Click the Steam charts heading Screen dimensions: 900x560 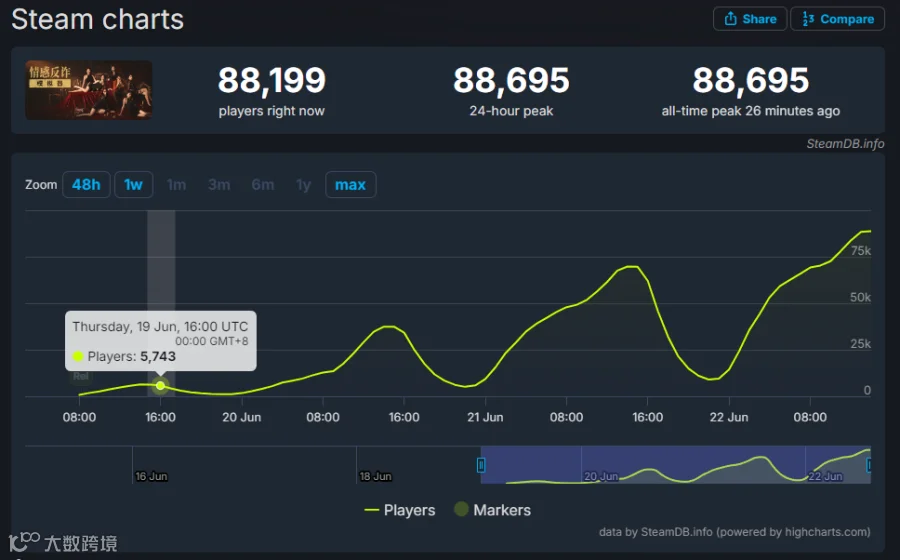tap(98, 20)
